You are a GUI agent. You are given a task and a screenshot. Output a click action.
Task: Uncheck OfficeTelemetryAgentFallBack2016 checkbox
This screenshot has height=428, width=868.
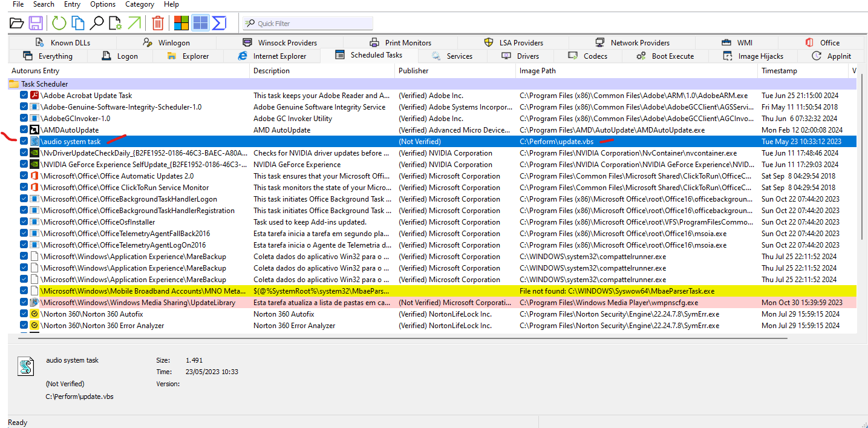tap(24, 234)
